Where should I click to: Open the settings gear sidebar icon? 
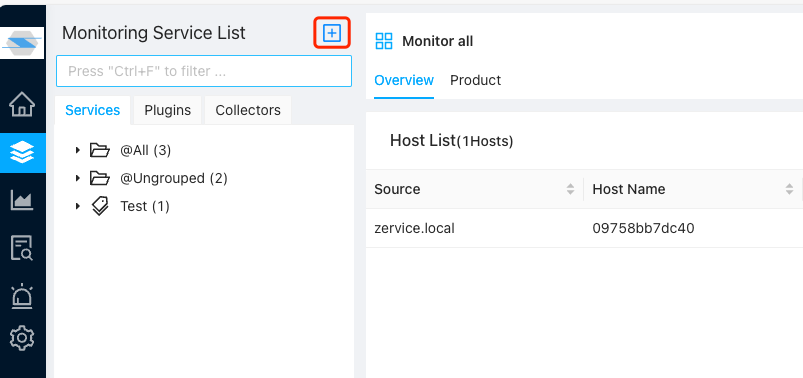tap(22, 339)
